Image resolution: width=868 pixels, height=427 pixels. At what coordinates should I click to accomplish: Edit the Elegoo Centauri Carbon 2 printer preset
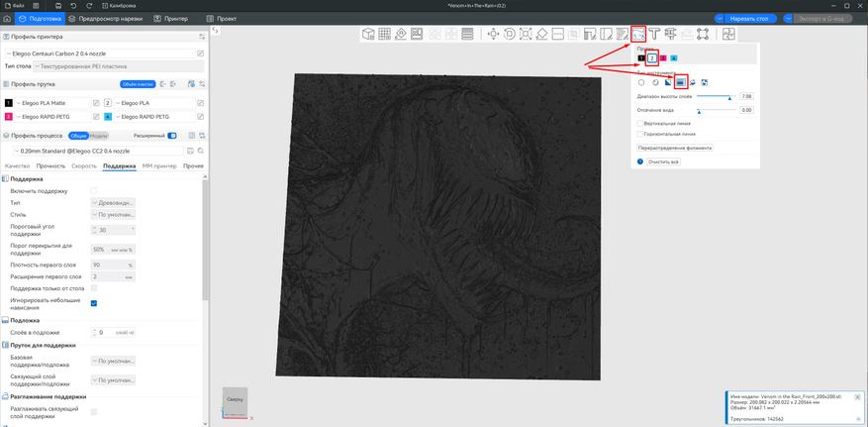[200, 53]
